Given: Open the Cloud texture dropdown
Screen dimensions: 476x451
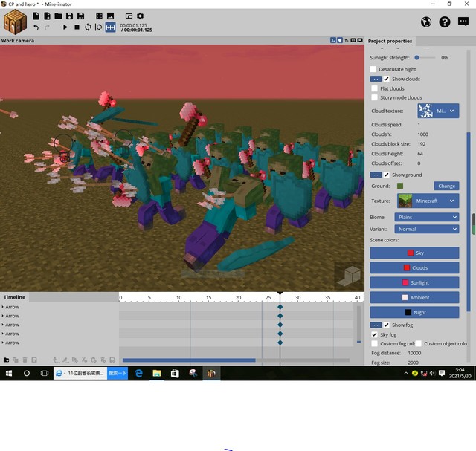Looking at the screenshot, I should [438, 111].
